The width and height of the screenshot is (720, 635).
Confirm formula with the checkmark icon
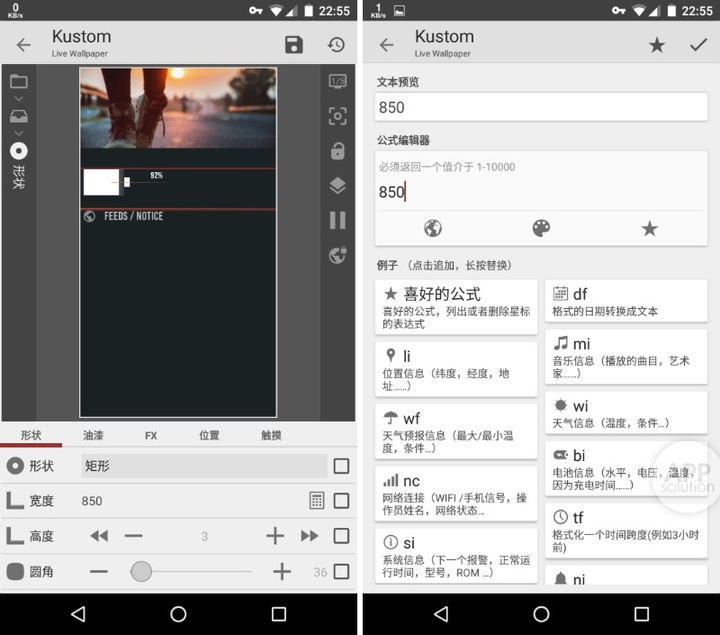[698, 45]
